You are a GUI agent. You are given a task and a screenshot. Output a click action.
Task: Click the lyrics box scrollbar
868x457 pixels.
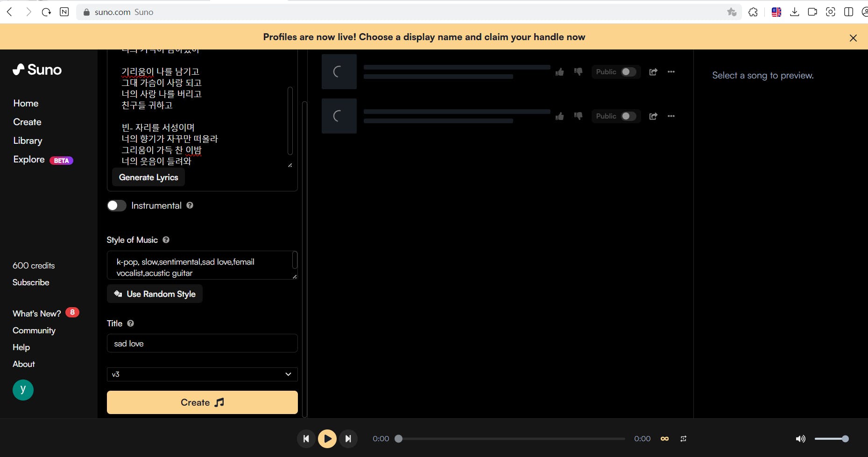[290, 120]
